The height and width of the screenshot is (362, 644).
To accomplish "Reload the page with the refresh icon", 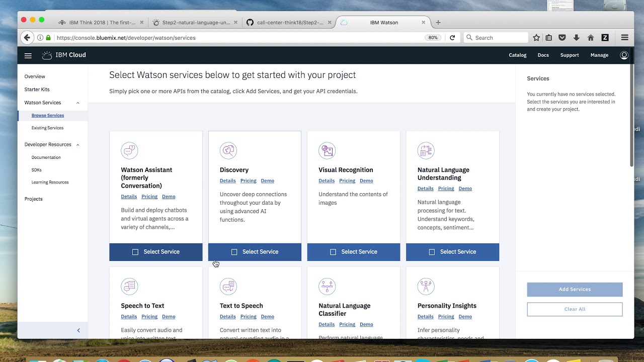I will 452,38.
